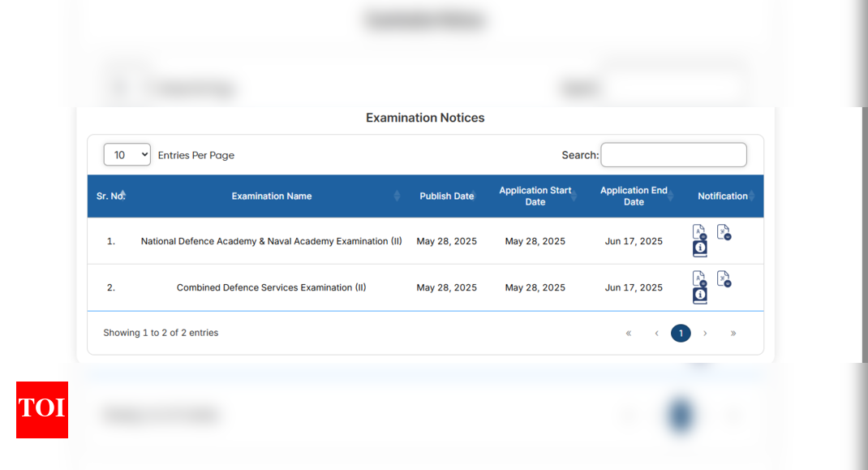Go to the first page of entries

click(628, 333)
